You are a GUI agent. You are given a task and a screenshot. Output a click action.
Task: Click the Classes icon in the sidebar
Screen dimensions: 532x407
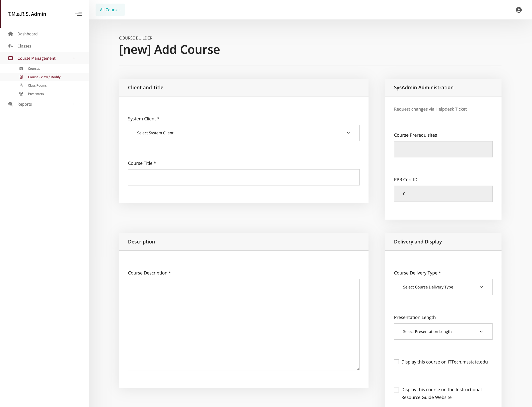click(x=11, y=46)
